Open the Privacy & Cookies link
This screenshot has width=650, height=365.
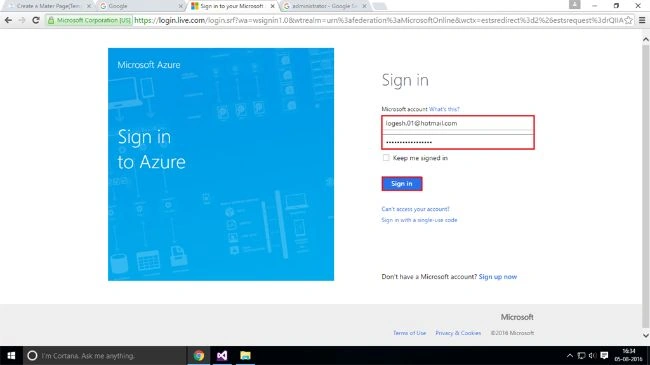(458, 333)
